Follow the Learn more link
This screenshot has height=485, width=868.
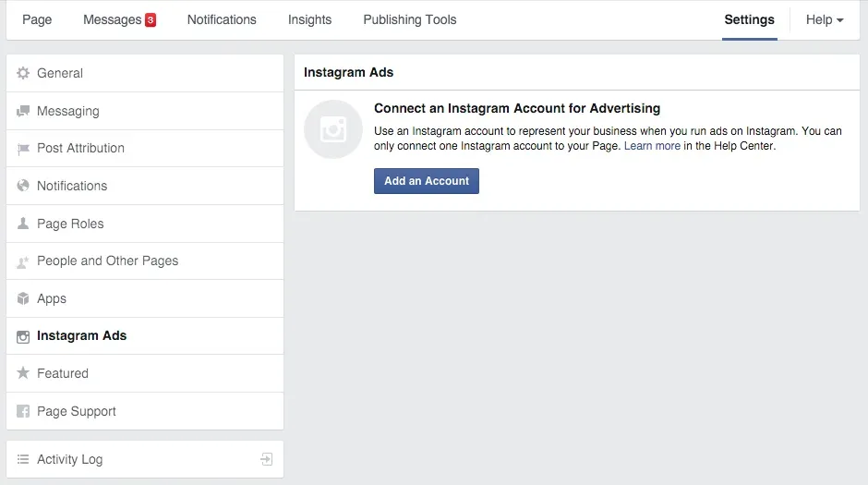652,146
